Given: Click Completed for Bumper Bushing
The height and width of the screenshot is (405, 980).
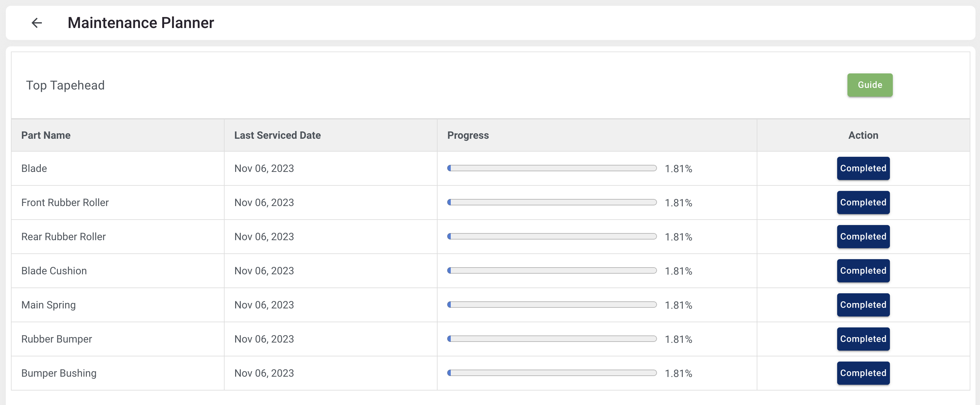Looking at the screenshot, I should 863,373.
